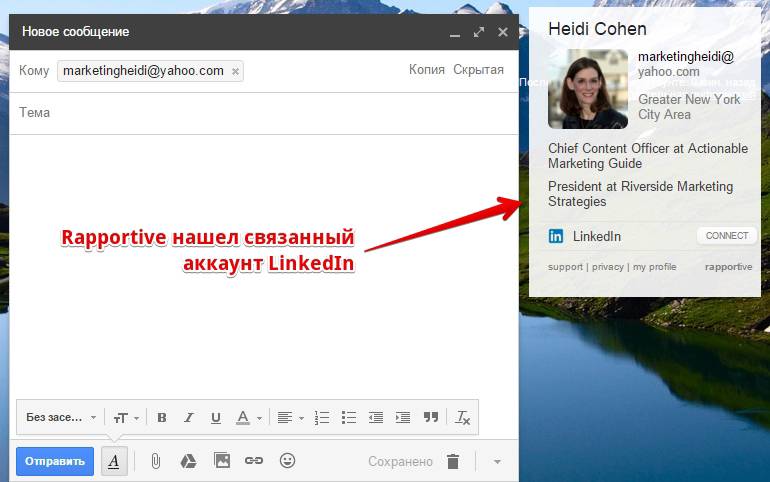
Task: Expand the compose window to full screen
Action: 479,32
